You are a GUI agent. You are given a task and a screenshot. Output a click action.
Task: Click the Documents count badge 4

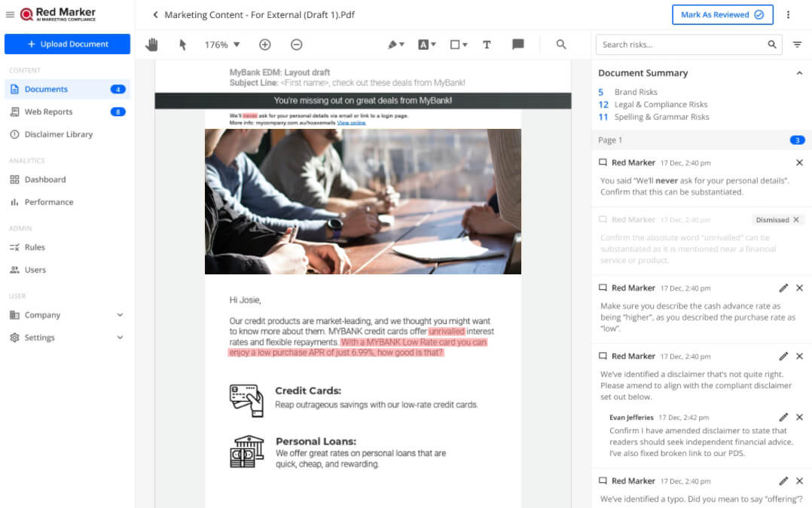(118, 89)
